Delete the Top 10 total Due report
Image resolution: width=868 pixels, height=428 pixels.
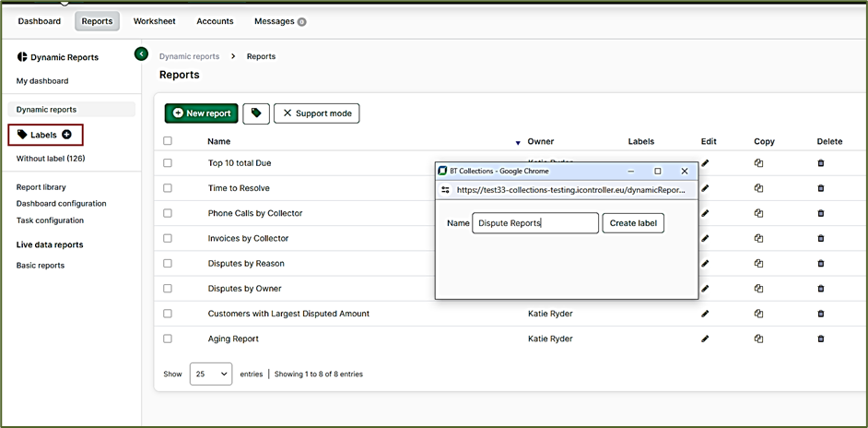coord(821,163)
